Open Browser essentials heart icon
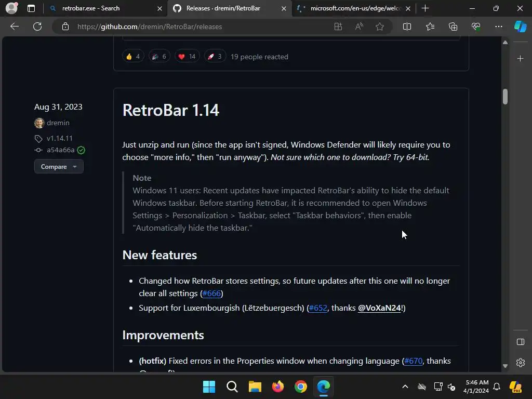532x399 pixels. click(x=476, y=26)
